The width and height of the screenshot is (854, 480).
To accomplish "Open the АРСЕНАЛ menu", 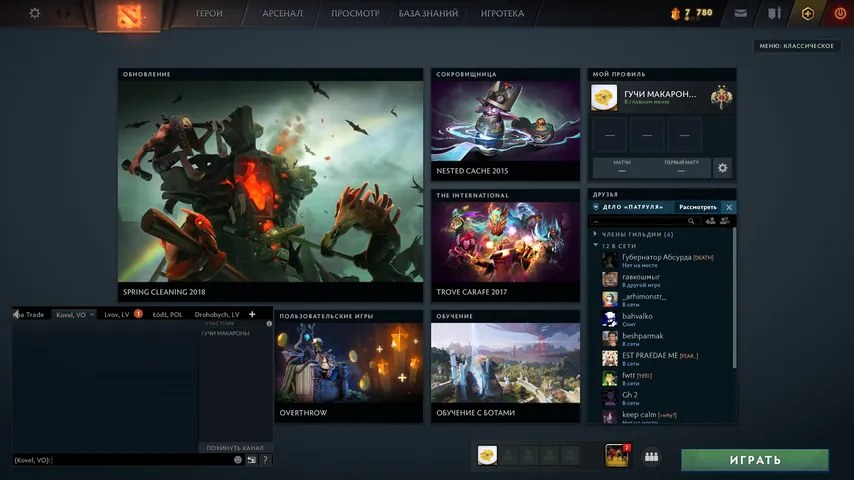I will [282, 14].
